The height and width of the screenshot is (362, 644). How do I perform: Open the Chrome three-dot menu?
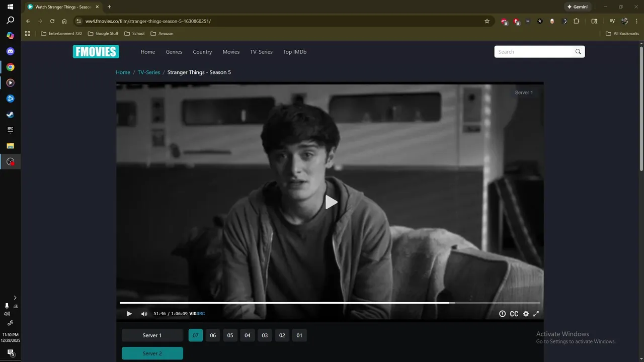click(x=636, y=21)
